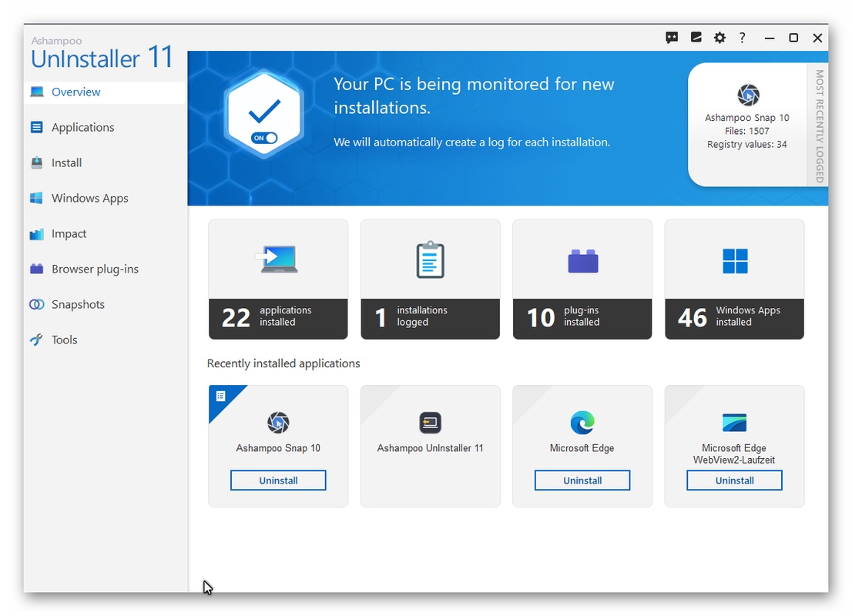The width and height of the screenshot is (852, 616).
Task: Maximize the UnInstaller window
Action: [793, 38]
